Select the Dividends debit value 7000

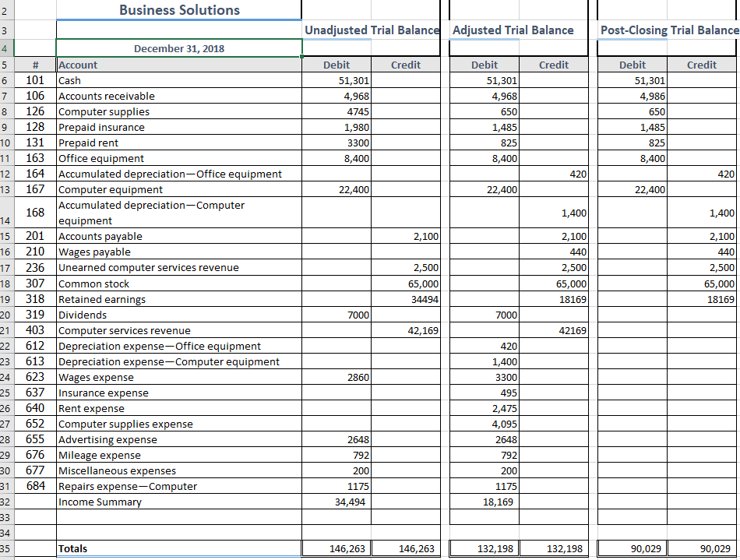click(337, 315)
